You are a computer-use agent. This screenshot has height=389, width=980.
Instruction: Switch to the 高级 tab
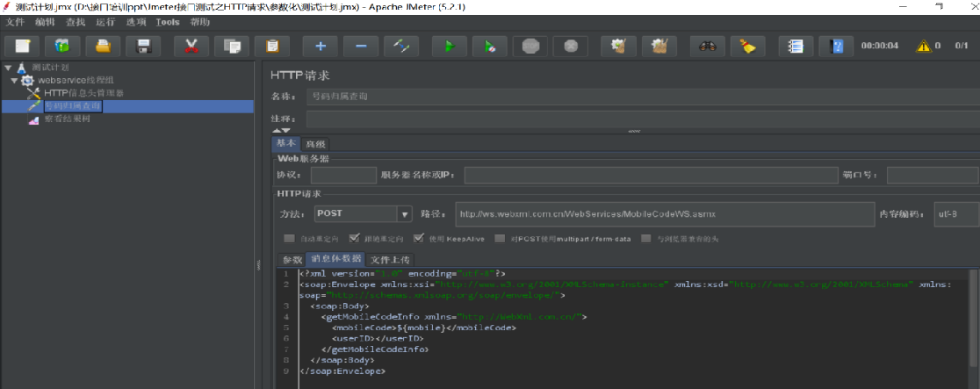coord(315,145)
